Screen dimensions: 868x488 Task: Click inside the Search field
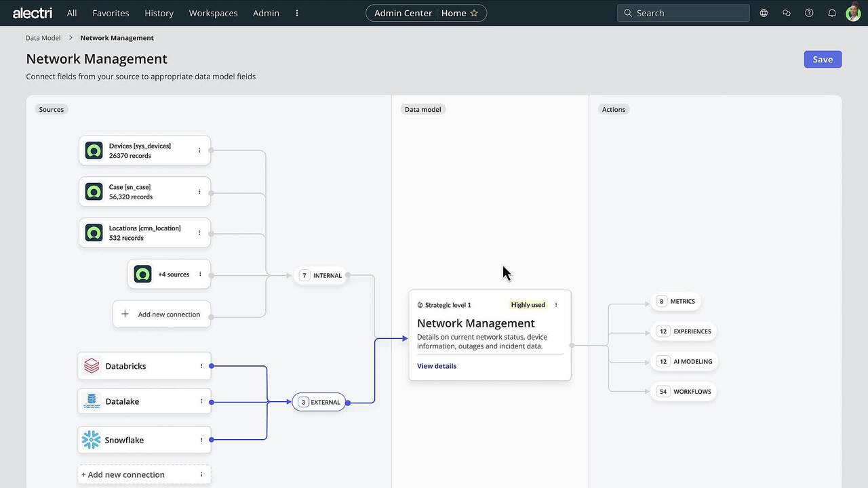(x=682, y=12)
